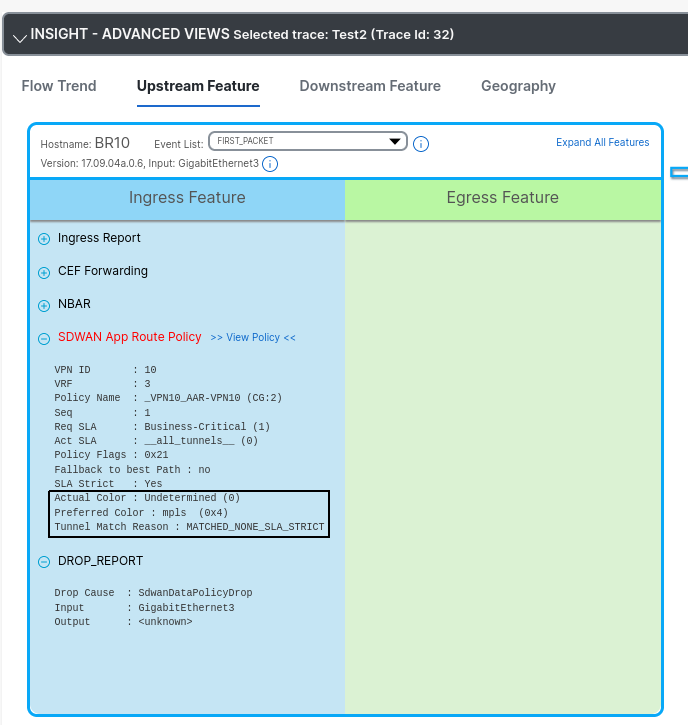This screenshot has width=688, height=725.
Task: Click the red SDWAN App Route Policy title
Action: point(130,337)
